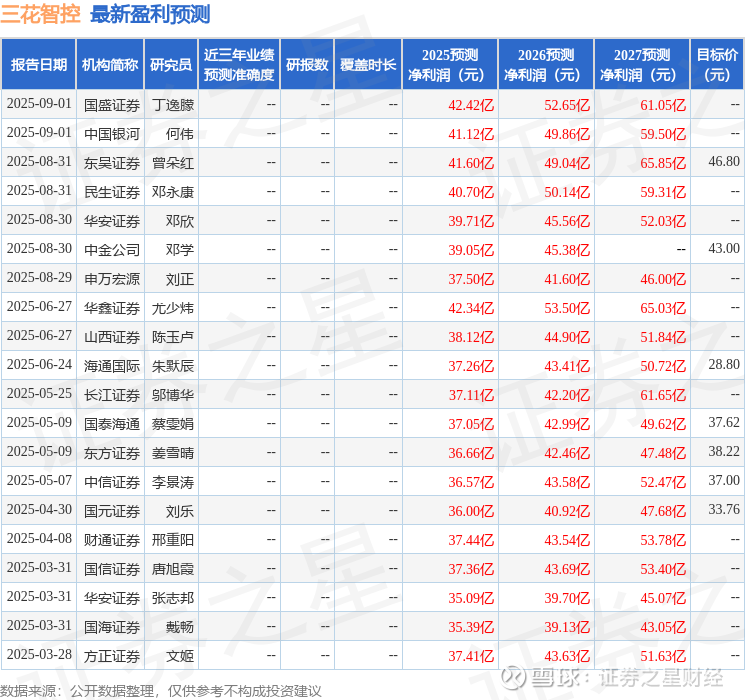
Task: Select the target price 46.80
Action: [724, 162]
